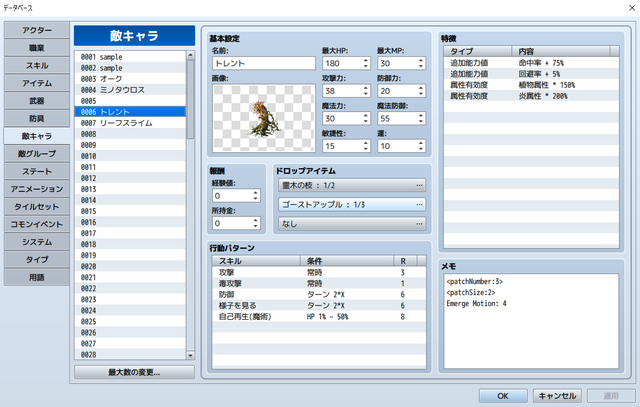Switch to the システム tab

coord(37,242)
